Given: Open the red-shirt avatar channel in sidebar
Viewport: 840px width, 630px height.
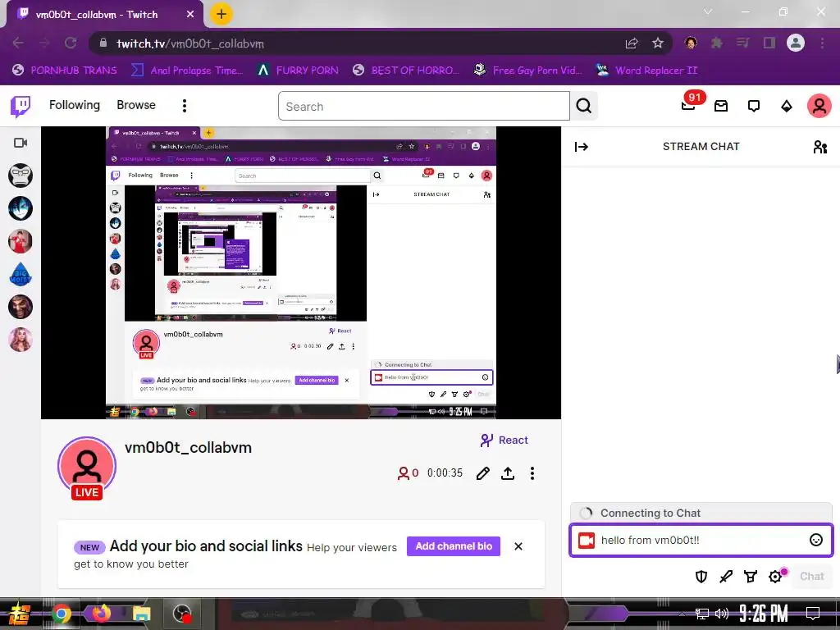Looking at the screenshot, I should 21,241.
